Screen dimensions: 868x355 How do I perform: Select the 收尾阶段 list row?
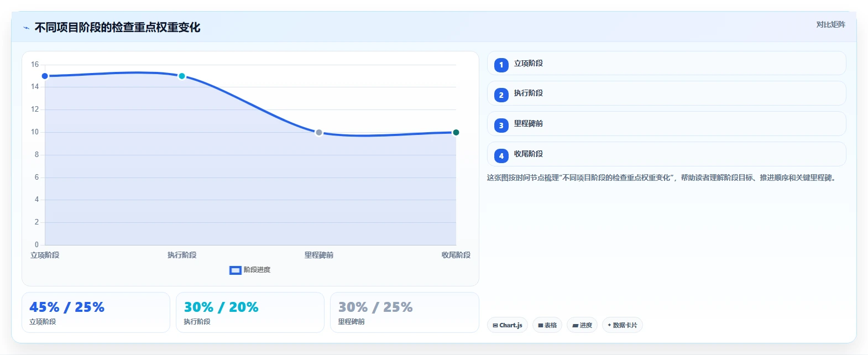667,154
